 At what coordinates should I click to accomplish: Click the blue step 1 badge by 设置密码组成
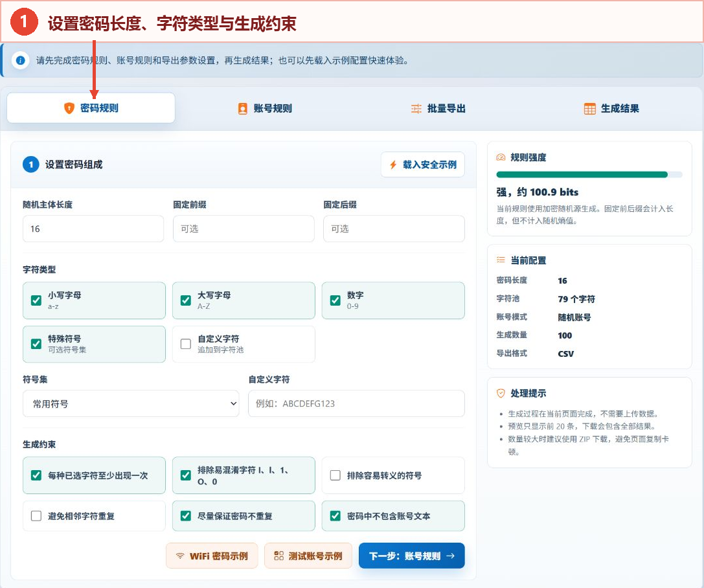[x=30, y=164]
